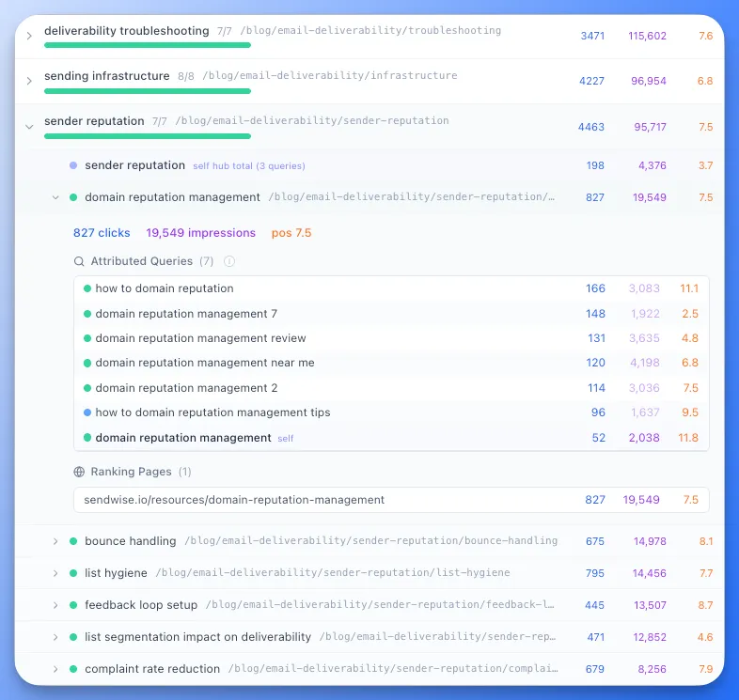Select impressions value 96,954 for sending infrastructure
Image resolution: width=739 pixels, height=700 pixels.
[649, 81]
